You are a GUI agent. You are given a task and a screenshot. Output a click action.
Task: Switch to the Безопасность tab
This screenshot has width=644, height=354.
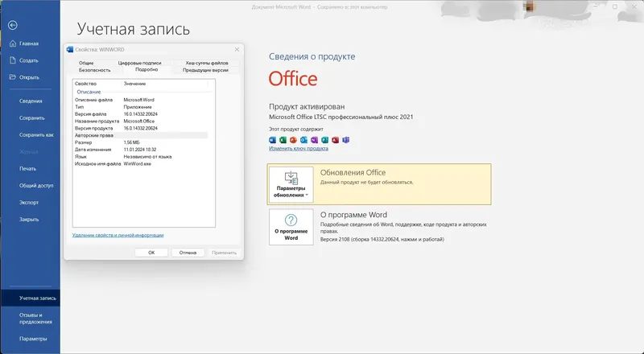click(x=94, y=70)
